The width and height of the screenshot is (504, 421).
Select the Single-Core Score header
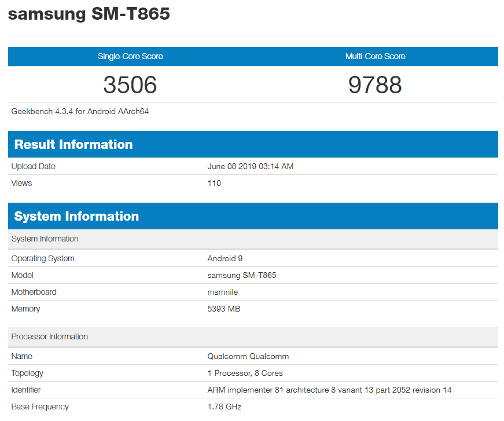[x=130, y=56]
